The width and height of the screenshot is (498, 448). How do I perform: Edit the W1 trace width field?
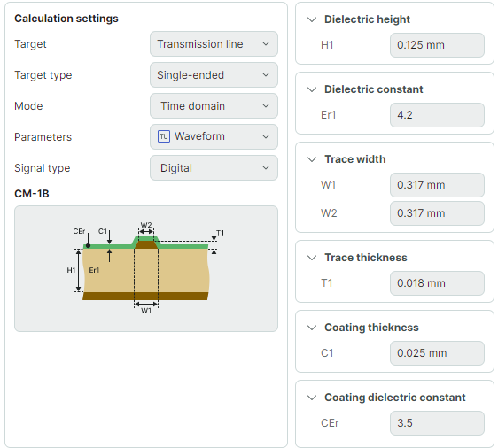437,185
